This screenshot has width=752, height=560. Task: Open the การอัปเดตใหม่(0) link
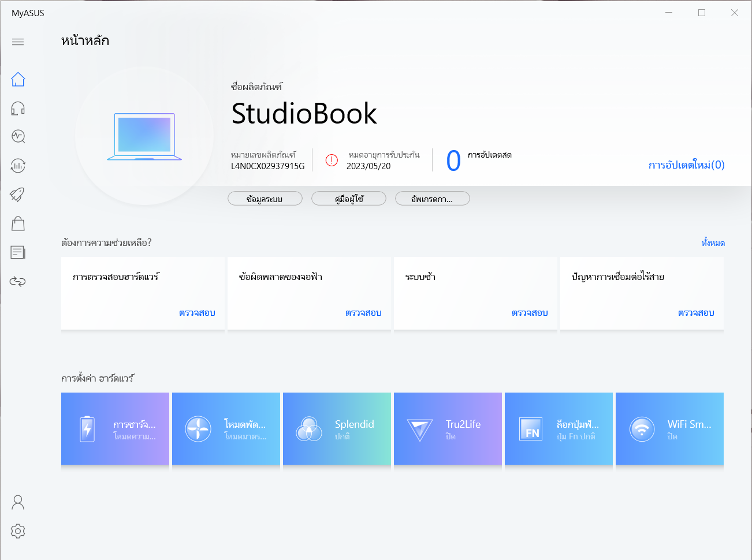686,165
